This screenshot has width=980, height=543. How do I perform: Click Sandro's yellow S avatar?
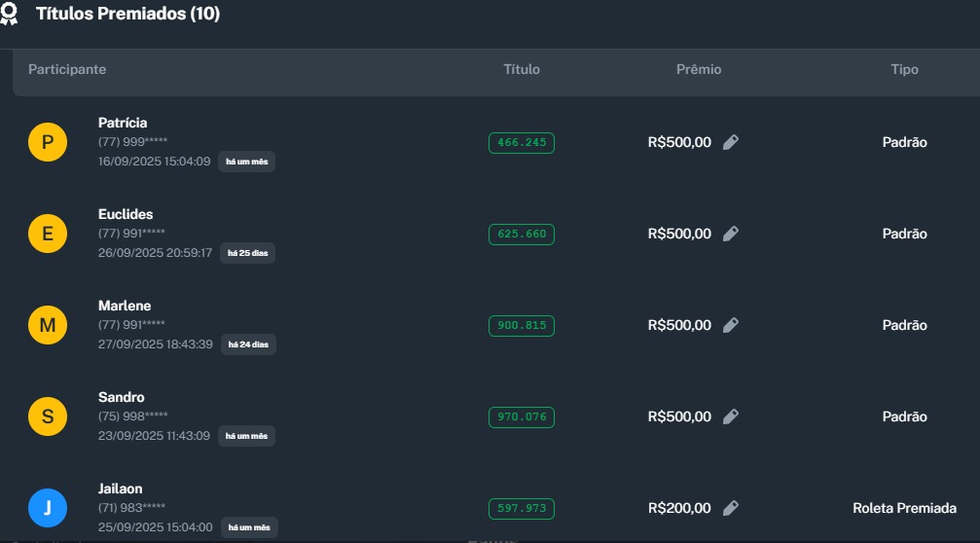click(x=48, y=416)
